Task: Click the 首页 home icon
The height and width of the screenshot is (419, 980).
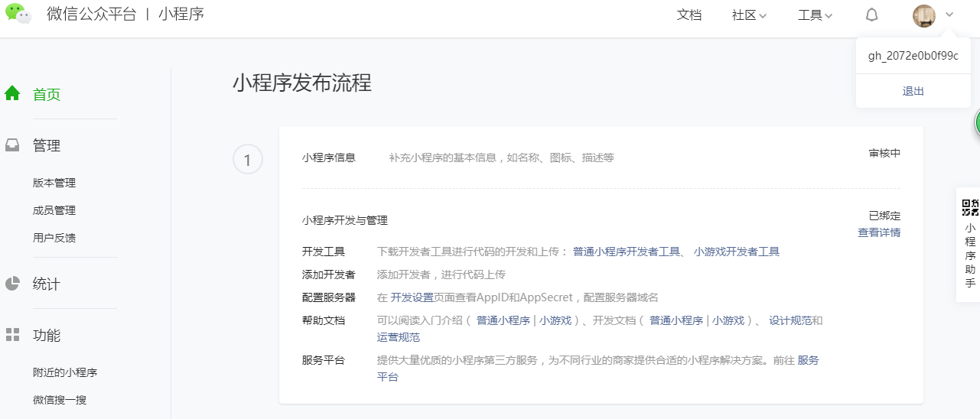Action: tap(12, 93)
